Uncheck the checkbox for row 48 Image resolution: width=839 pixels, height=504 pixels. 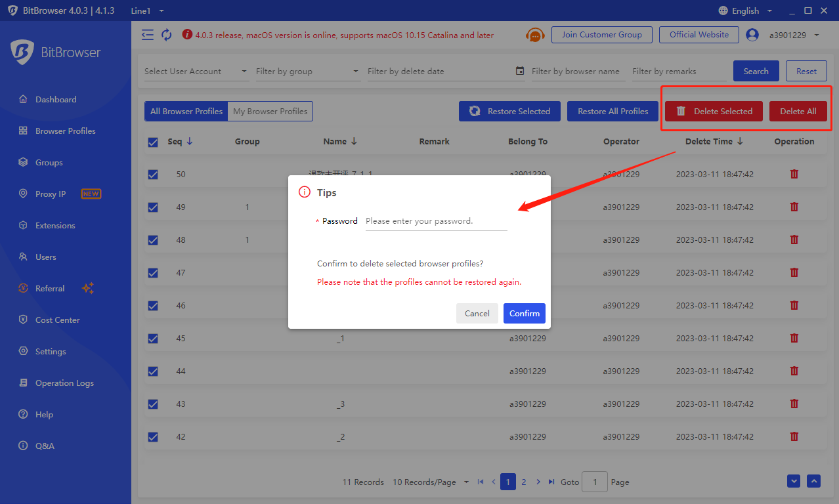coord(153,240)
